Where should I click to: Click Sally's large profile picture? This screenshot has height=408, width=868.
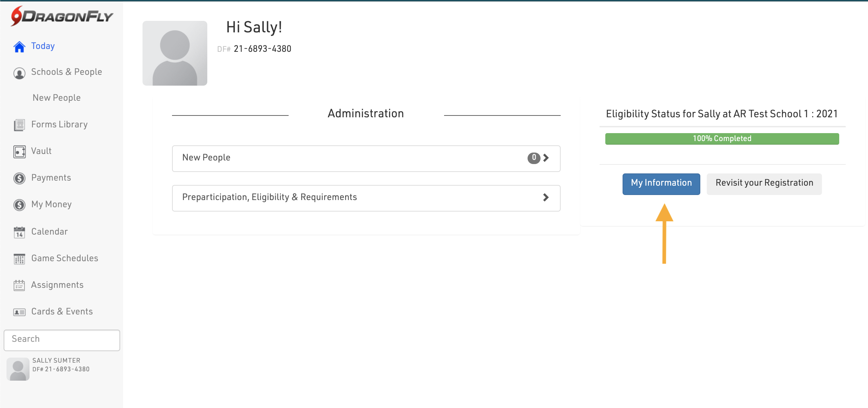(175, 53)
